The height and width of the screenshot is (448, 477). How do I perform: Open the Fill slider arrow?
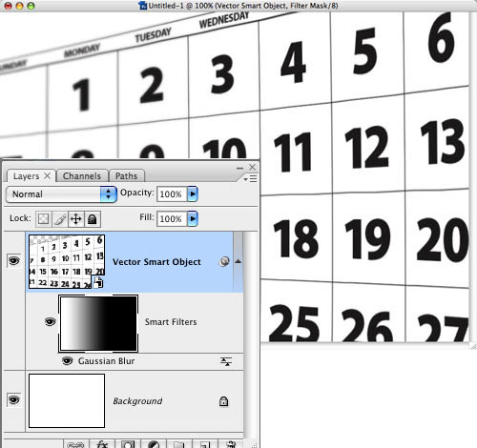coord(193,218)
